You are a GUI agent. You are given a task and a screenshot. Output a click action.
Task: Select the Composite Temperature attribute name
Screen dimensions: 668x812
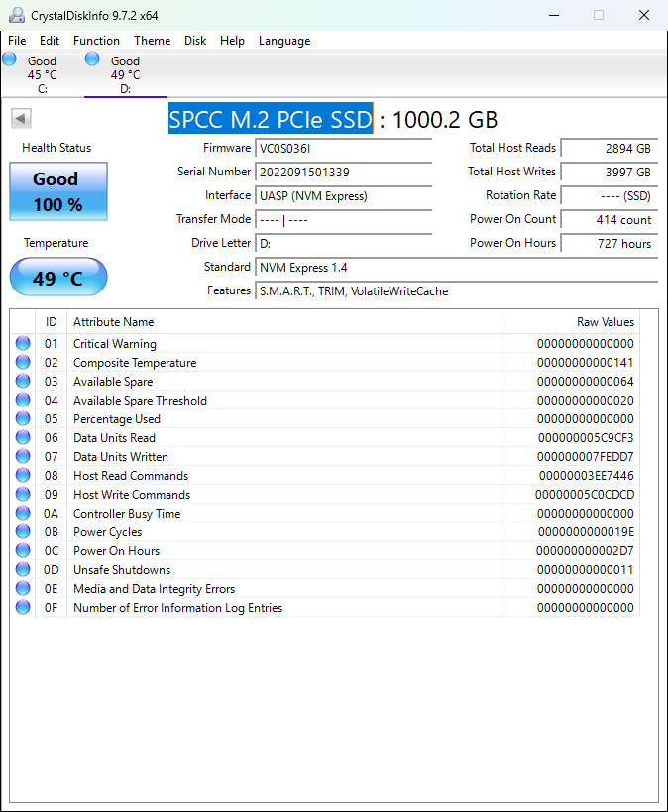135,363
